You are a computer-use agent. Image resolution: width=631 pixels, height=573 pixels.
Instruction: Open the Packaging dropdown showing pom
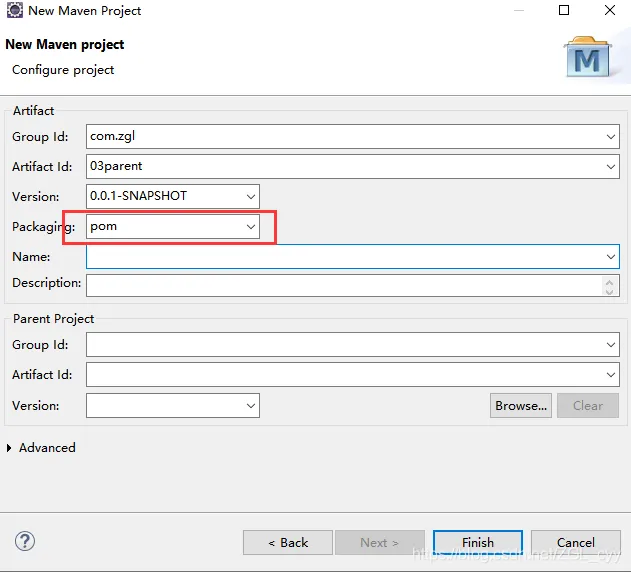(251, 227)
